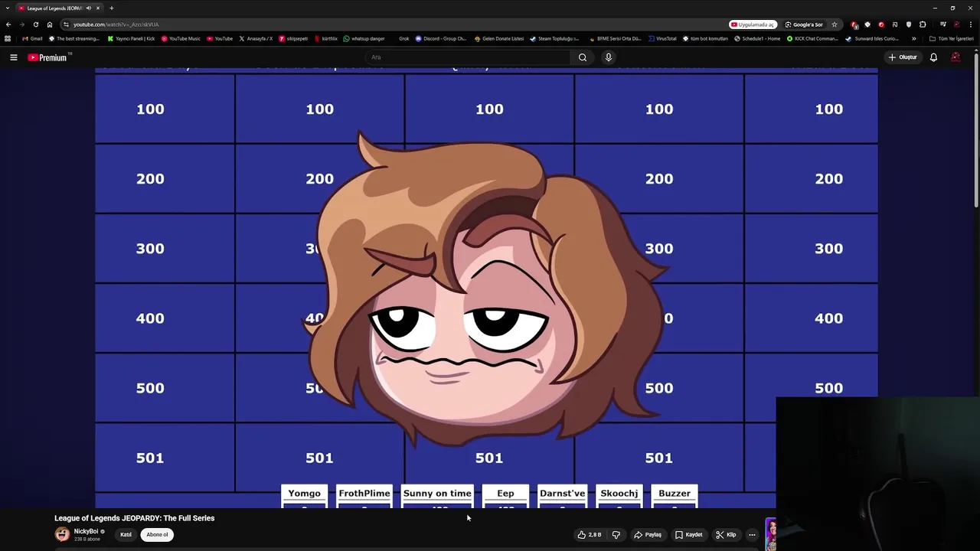Click the FrothPlime player label
This screenshot has height=551, width=980.
[364, 494]
